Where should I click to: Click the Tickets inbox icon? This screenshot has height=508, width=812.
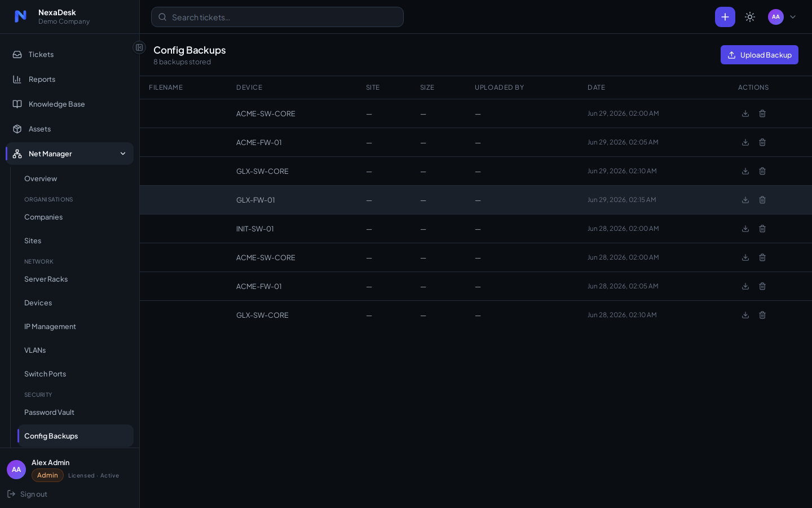tap(17, 54)
